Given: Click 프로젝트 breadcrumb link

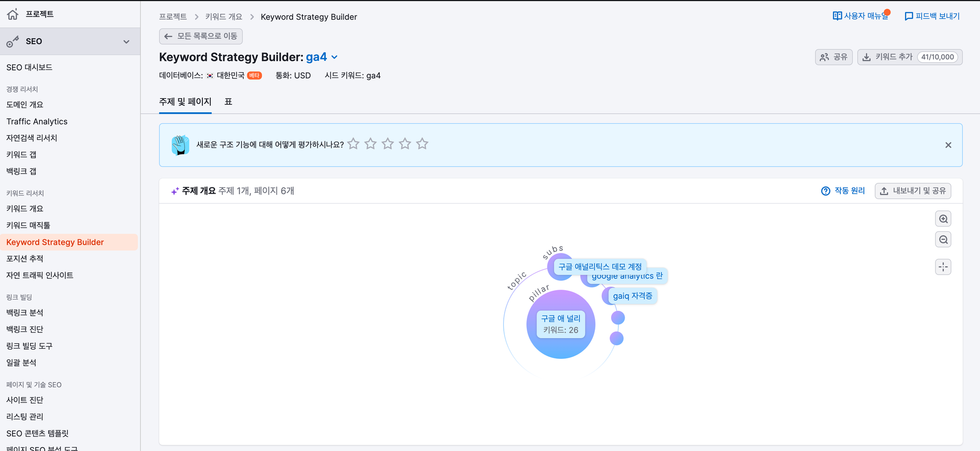Looking at the screenshot, I should (x=173, y=17).
